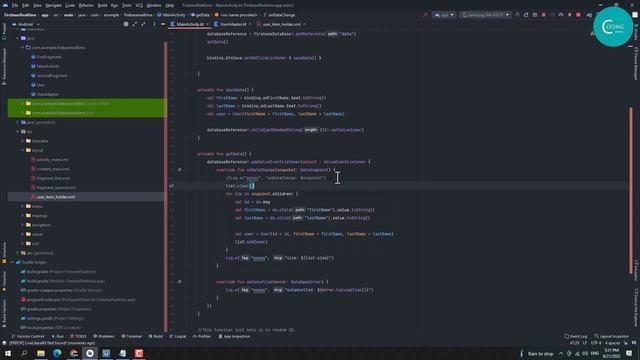
Task: Click the taskbar Search magnifier icon
Action: point(24,353)
